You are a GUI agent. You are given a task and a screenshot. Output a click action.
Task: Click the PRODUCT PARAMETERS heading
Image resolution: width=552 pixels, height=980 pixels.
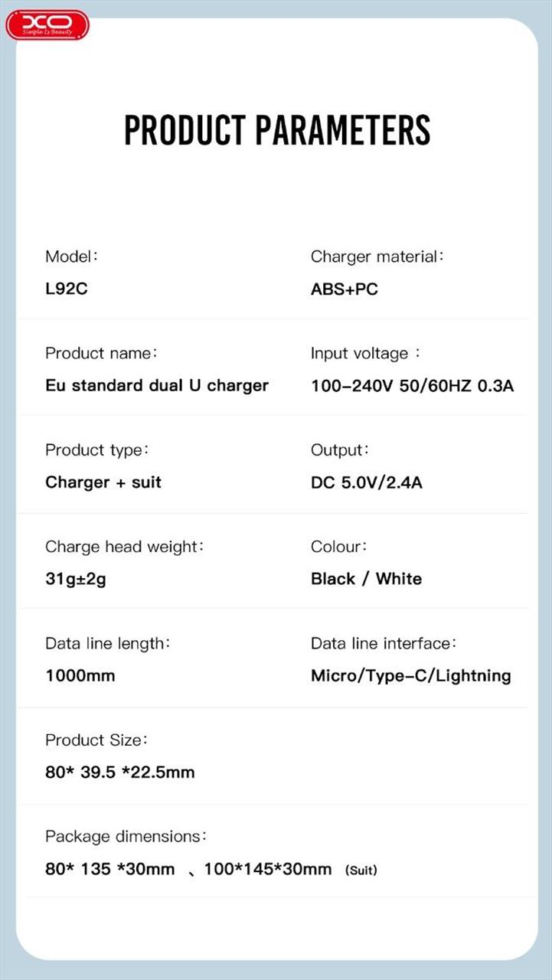click(276, 129)
